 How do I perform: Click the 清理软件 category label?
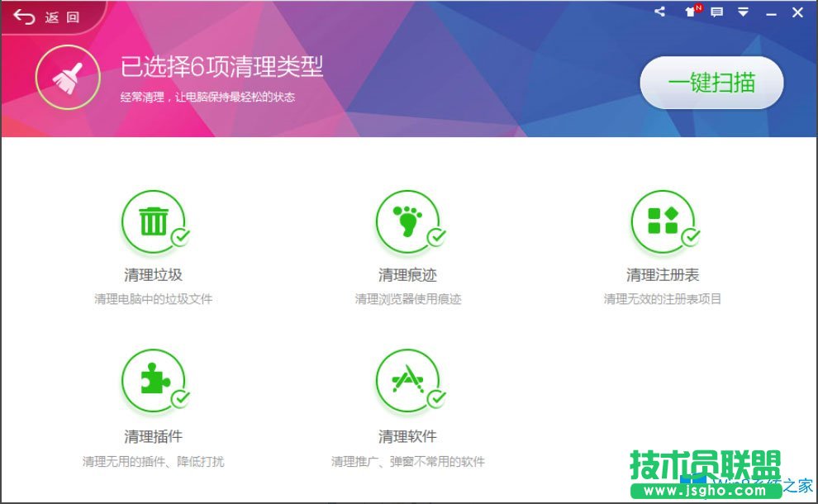click(x=408, y=435)
